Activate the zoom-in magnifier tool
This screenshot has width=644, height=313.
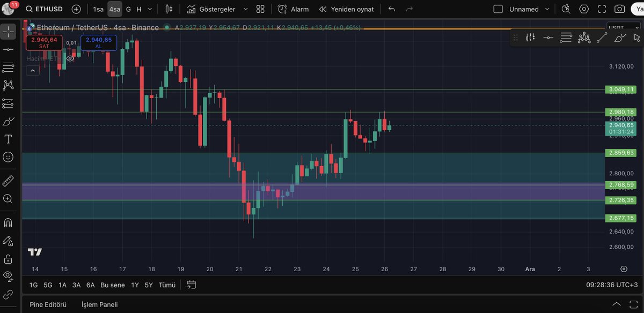(8, 198)
